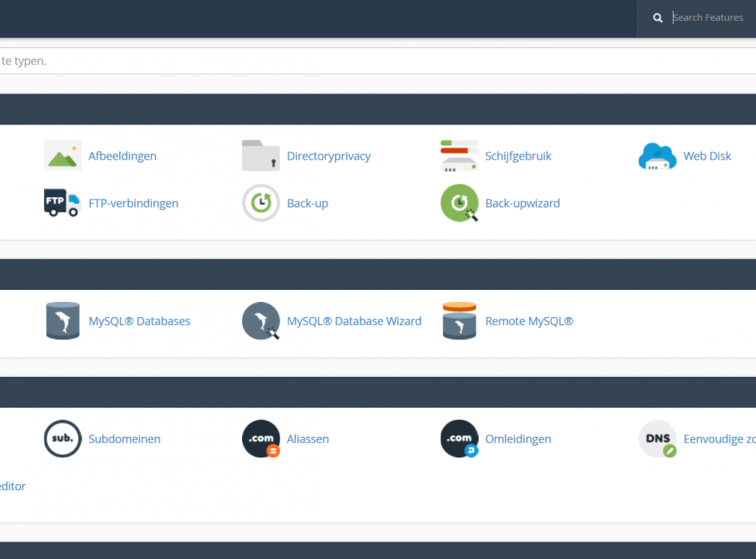Open the Subdomeinen sub. icon
Image resolution: width=756 pixels, height=559 pixels.
coord(62,438)
